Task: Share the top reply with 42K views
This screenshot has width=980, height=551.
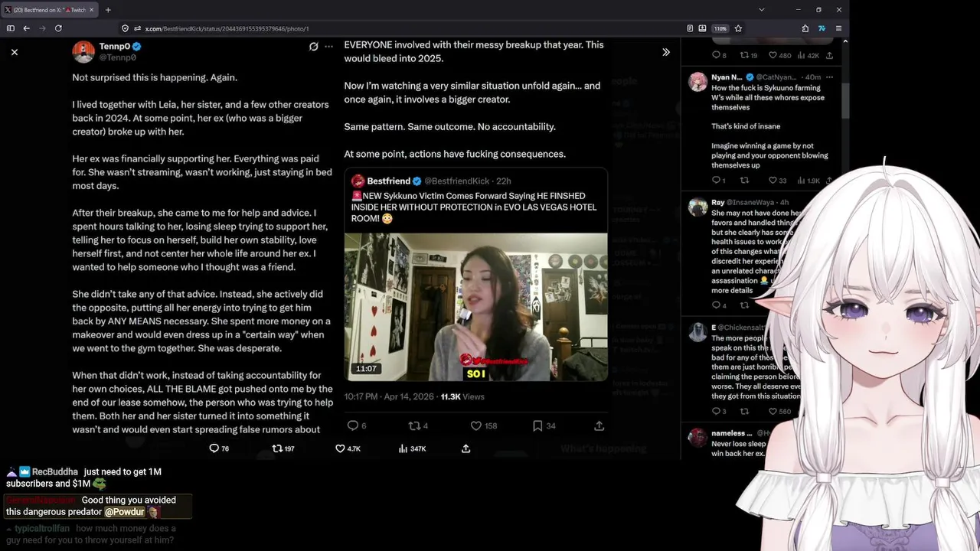Action: [x=829, y=55]
